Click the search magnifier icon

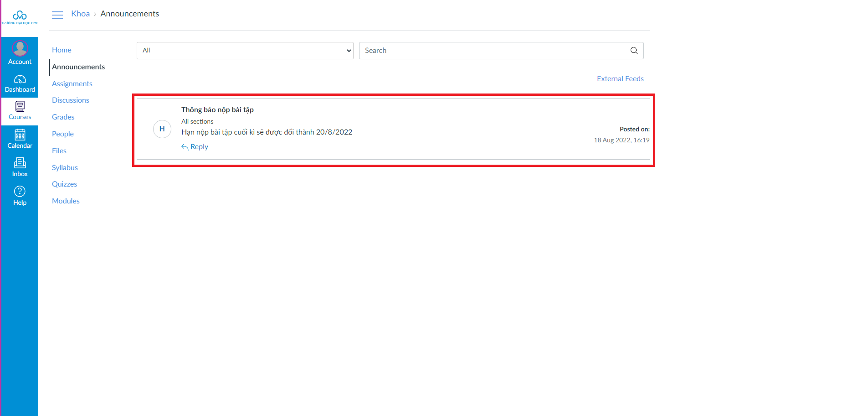tap(634, 51)
